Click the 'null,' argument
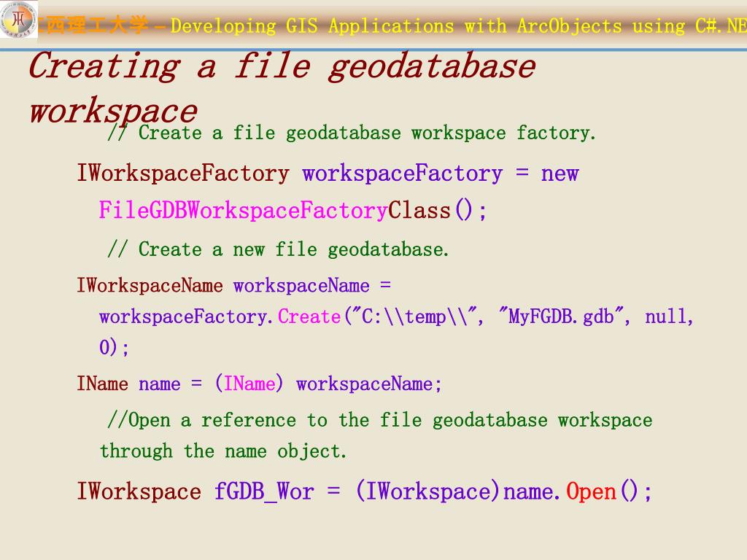747x560 pixels. [669, 316]
